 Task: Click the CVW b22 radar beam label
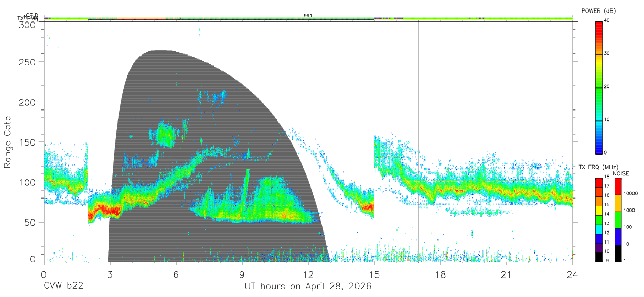(x=63, y=286)
